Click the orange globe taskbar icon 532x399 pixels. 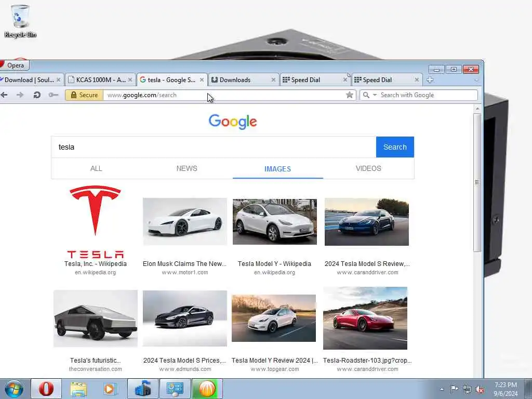point(207,389)
